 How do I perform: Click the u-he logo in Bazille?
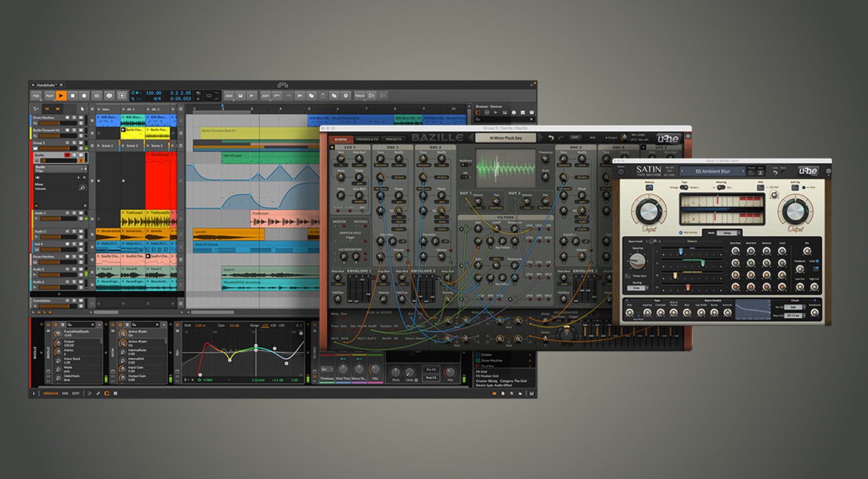tap(668, 139)
